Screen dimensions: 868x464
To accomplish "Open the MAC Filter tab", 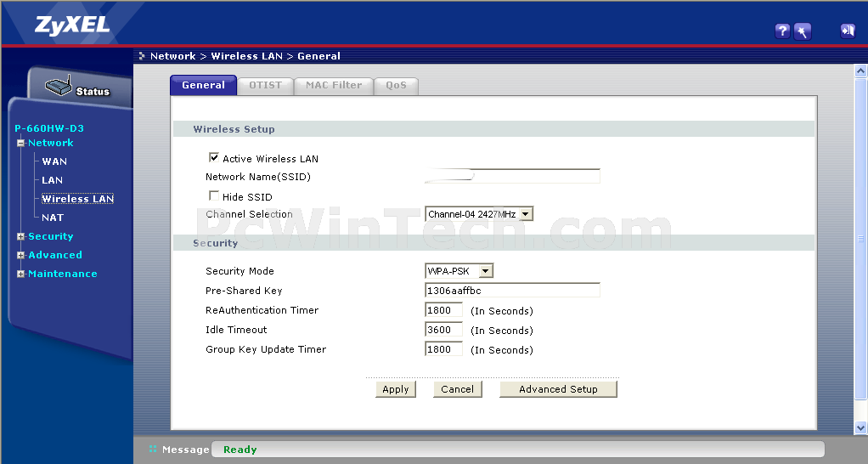I will coord(334,86).
